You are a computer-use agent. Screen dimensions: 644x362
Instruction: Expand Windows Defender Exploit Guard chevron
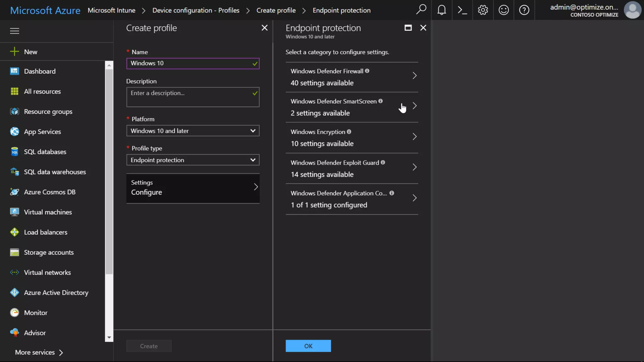(414, 167)
